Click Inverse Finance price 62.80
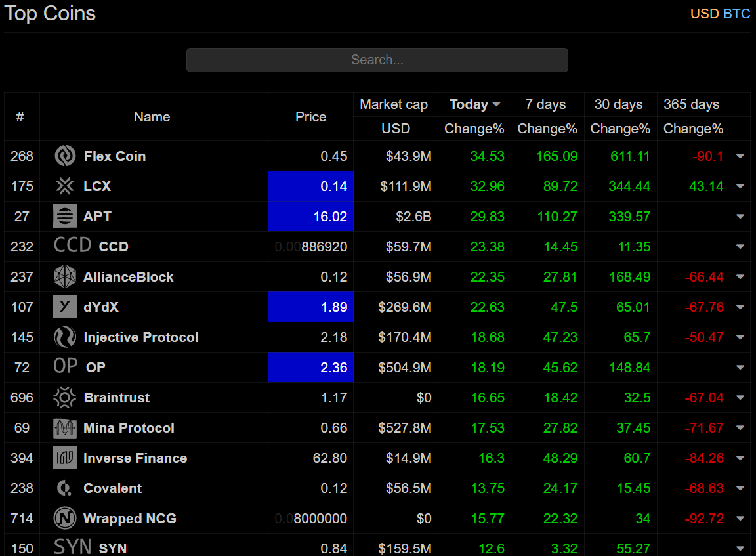The width and height of the screenshot is (756, 556). (330, 458)
